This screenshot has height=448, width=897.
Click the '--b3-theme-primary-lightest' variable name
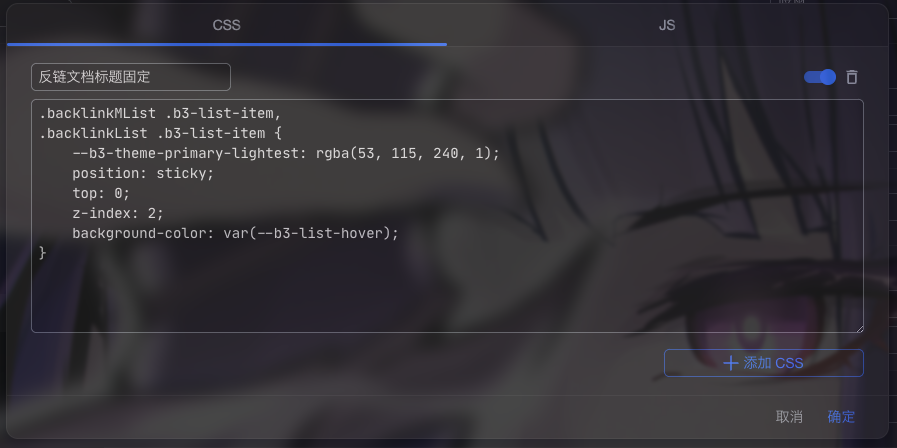pyautogui.click(x=186, y=153)
